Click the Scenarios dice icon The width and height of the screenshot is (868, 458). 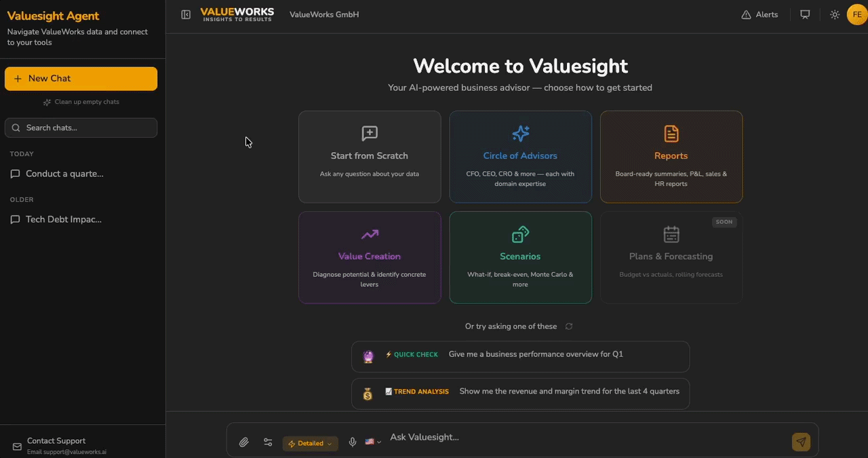pyautogui.click(x=520, y=234)
